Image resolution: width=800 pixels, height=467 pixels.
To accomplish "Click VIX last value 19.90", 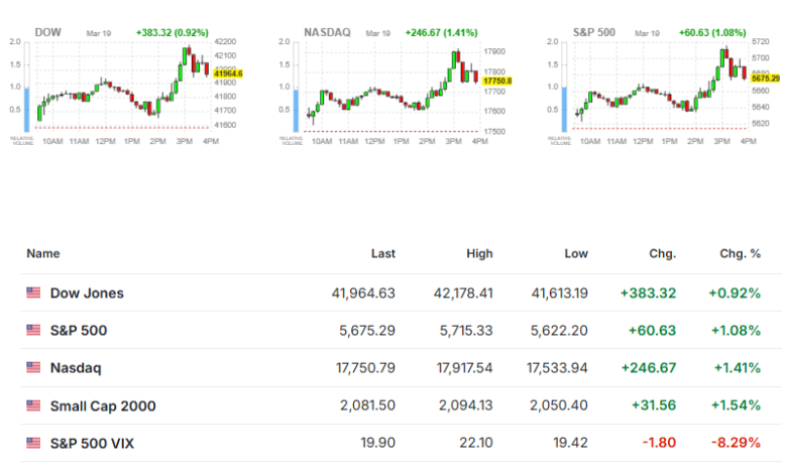I will [378, 443].
